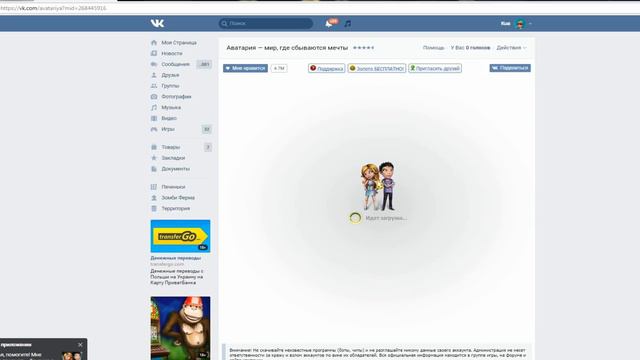Click the star icon beside Закладки
The width and height of the screenshot is (640, 360).
click(x=154, y=158)
